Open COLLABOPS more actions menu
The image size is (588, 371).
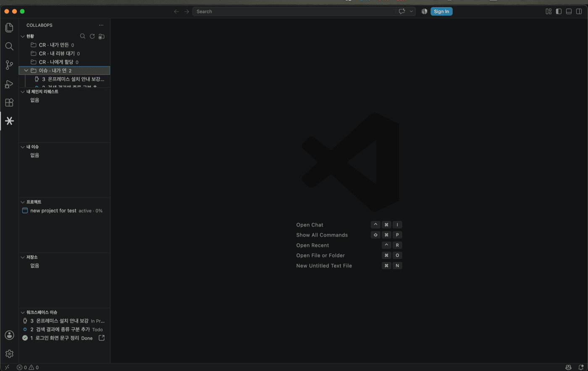(101, 25)
